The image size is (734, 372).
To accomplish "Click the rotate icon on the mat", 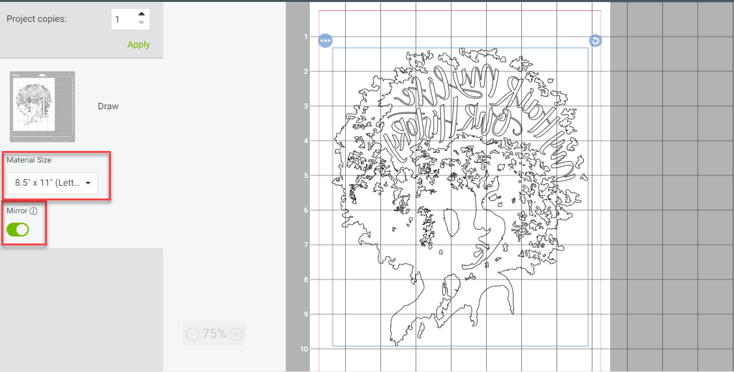I will click(x=595, y=41).
